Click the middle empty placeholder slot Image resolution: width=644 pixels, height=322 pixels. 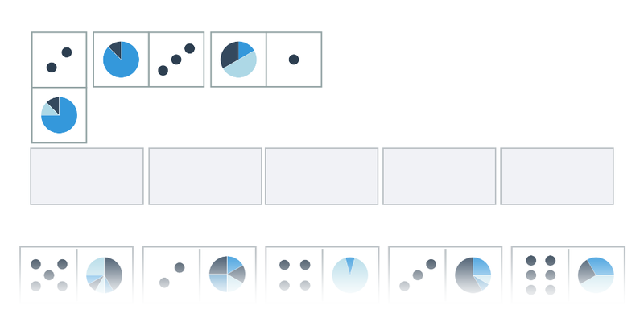pyautogui.click(x=321, y=176)
